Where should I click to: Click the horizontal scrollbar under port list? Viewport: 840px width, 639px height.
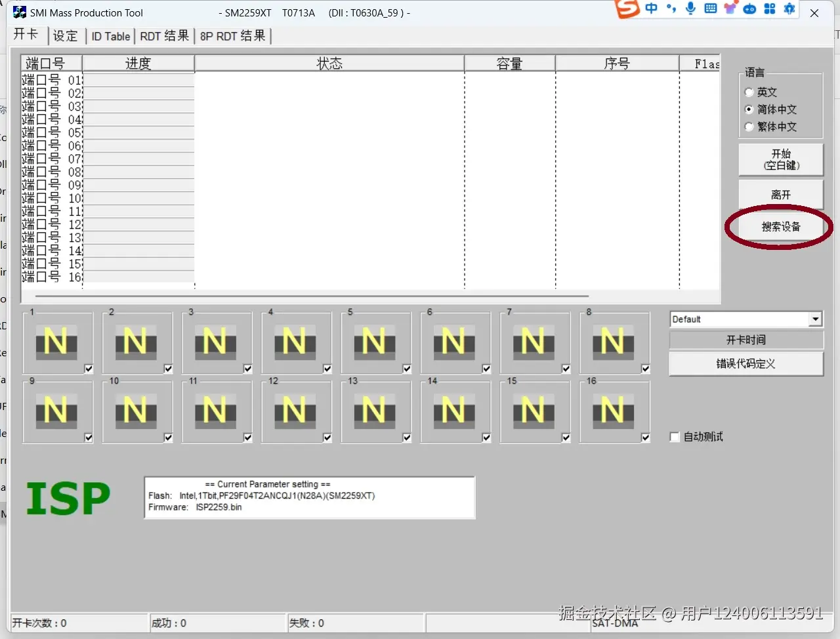312,297
